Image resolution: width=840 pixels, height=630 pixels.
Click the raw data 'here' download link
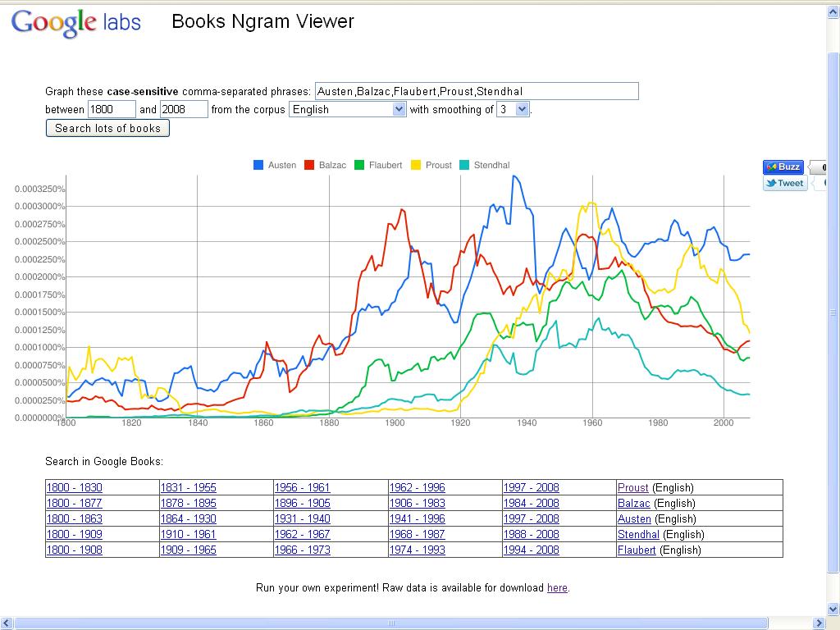pos(557,587)
